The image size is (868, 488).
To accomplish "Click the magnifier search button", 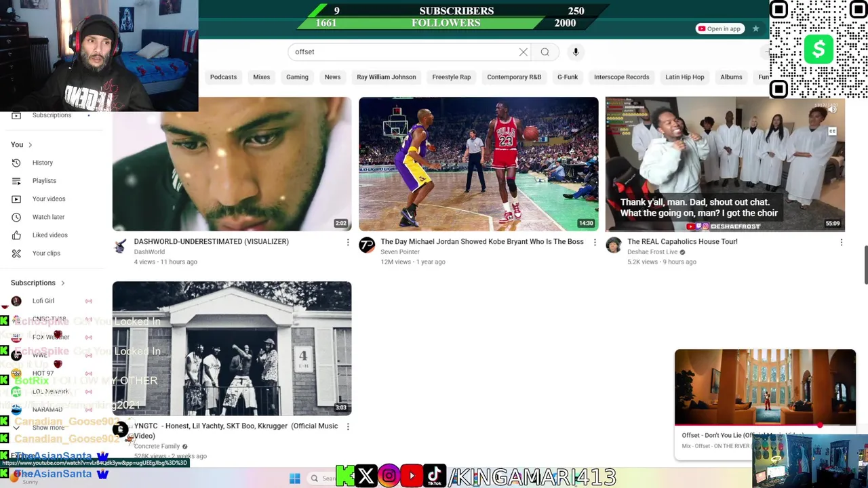I will 545,52.
